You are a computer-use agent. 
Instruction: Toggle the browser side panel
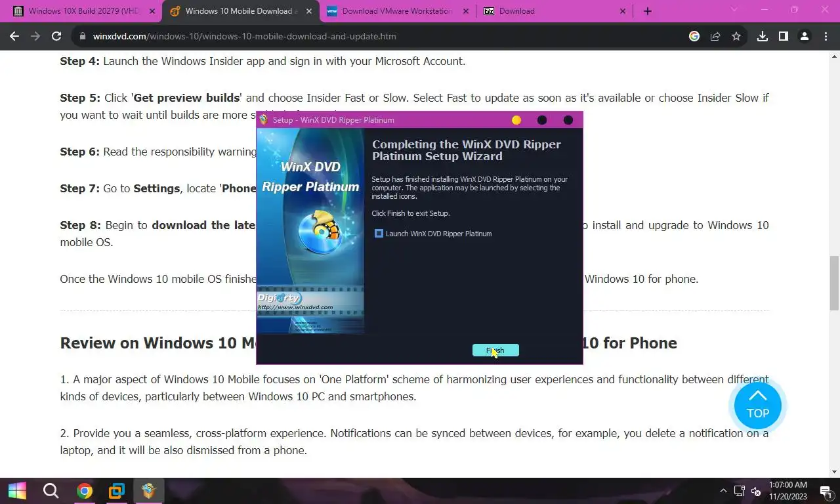[x=784, y=36]
